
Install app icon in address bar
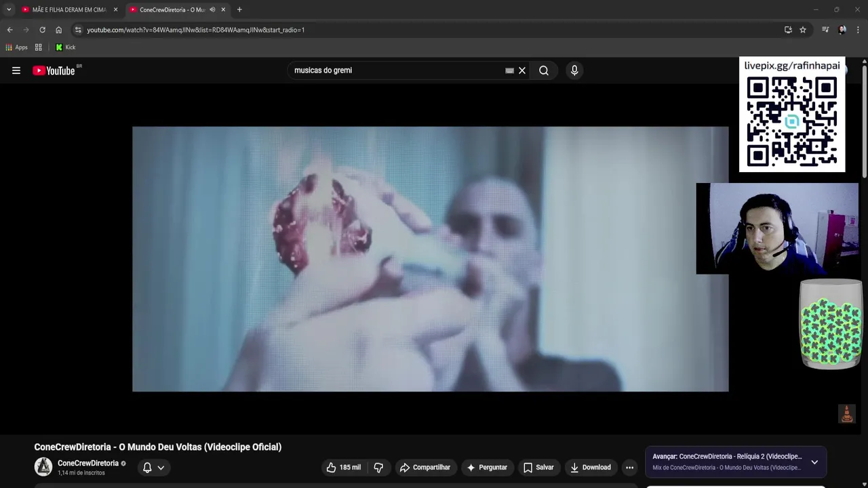788,30
